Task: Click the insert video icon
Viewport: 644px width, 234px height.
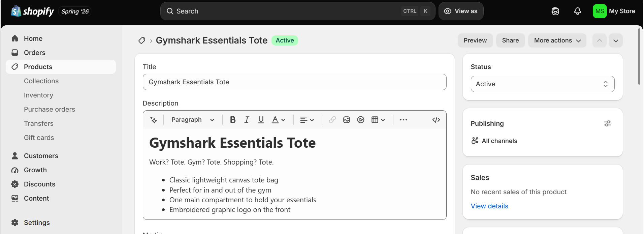Action: [361, 120]
